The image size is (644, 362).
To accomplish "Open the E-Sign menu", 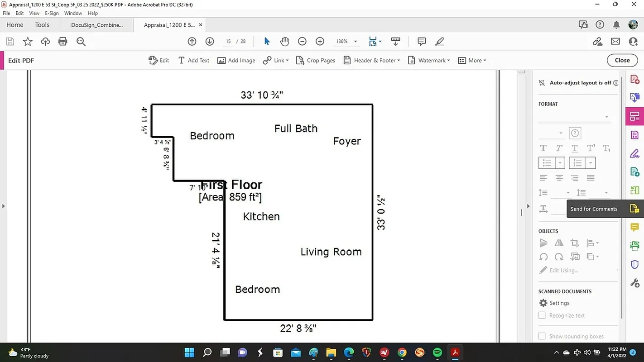I will pos(52,13).
